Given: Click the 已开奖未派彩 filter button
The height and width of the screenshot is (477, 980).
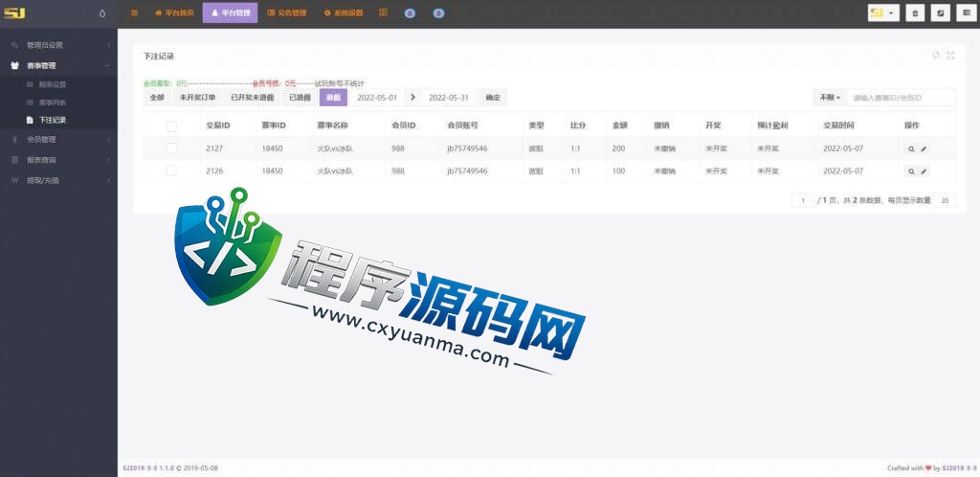Looking at the screenshot, I should (x=252, y=98).
